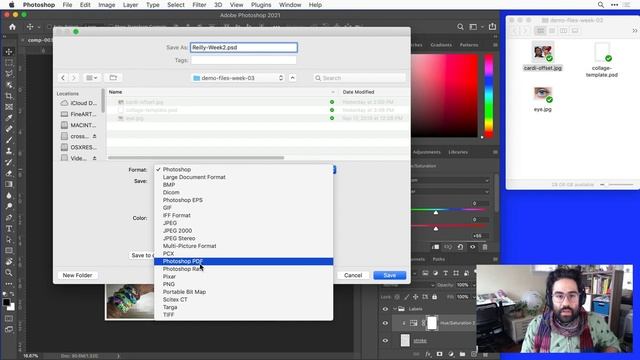Clip adjustment to layer icon in Properties
This screenshot has width=640, height=360.
[x=436, y=247]
